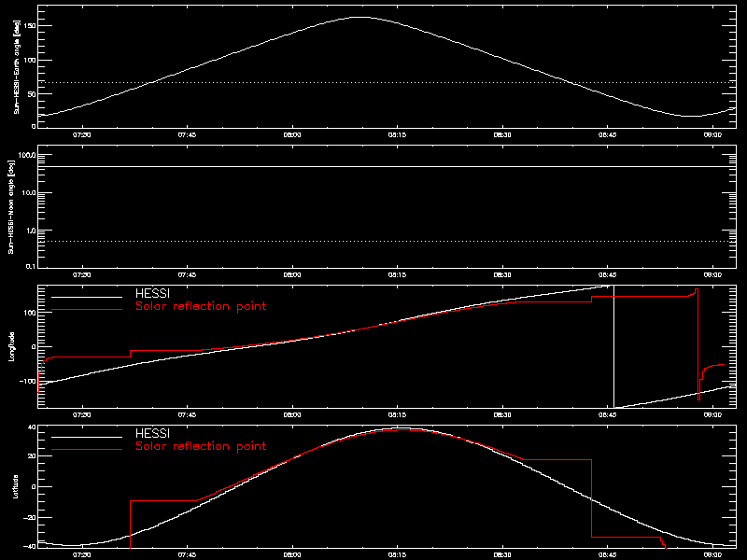
Task: Click the '1.0' tick on Noon angle axis
Action: point(31,231)
